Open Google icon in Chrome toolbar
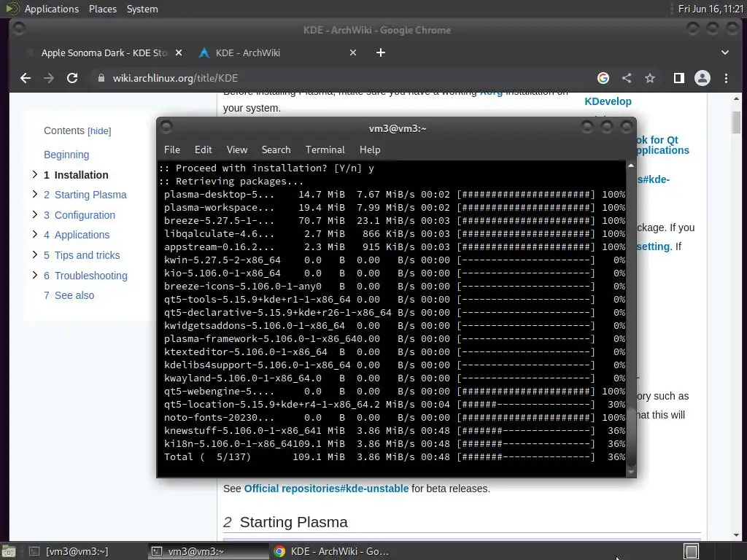 tap(603, 78)
